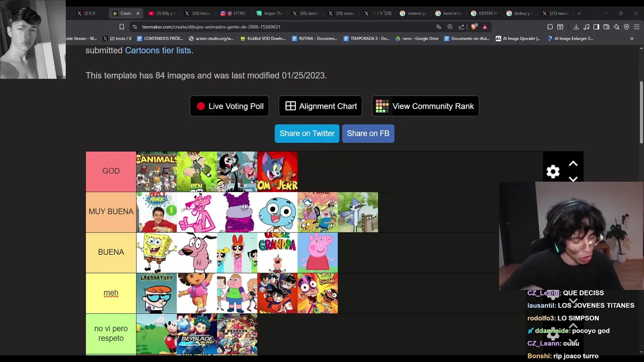Screen dimensions: 644x362
Task: Switch to the fanboy y chum tab
Action: click(520, 13)
